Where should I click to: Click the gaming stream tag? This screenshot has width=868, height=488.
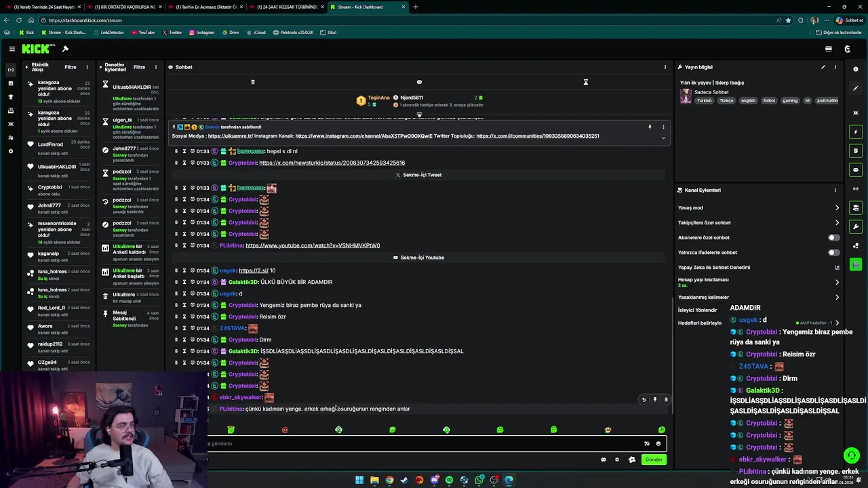tap(790, 100)
